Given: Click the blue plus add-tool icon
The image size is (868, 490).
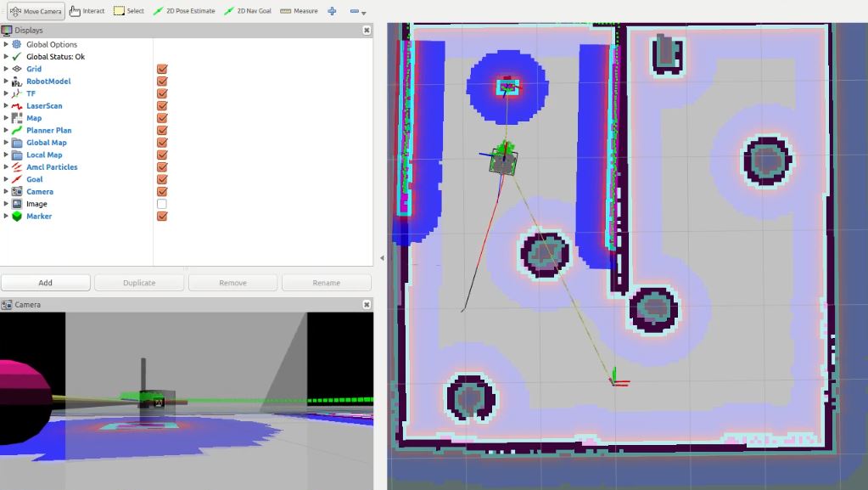Looking at the screenshot, I should [x=332, y=11].
